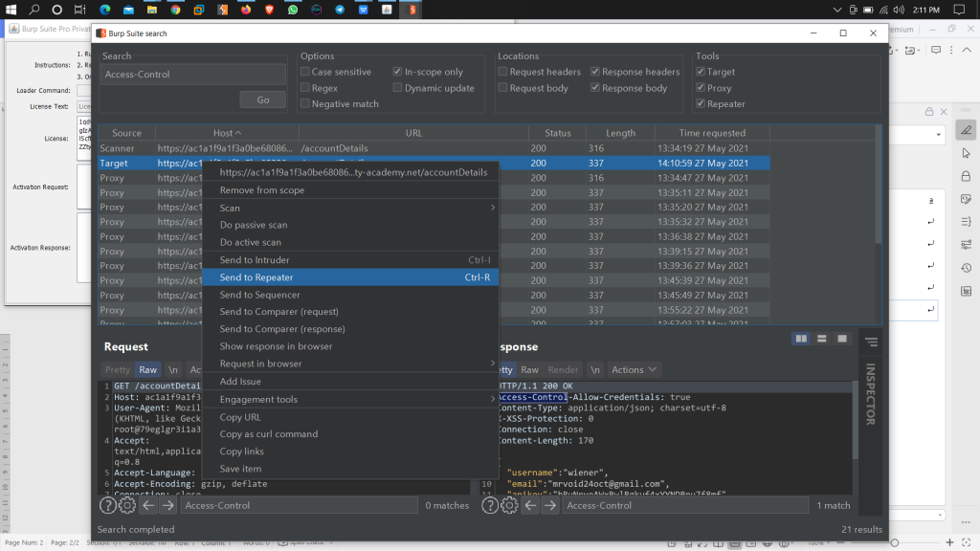Open Google Chrome from the taskbar
Image resolution: width=980 pixels, height=551 pixels.
point(176,10)
